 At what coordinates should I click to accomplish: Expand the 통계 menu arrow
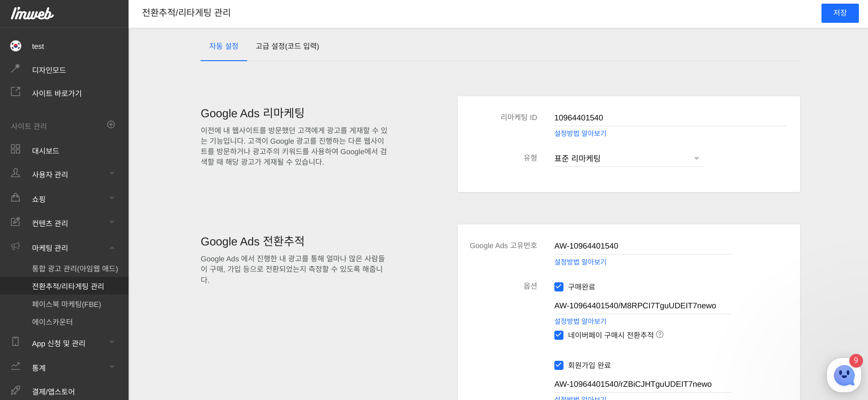(112, 367)
